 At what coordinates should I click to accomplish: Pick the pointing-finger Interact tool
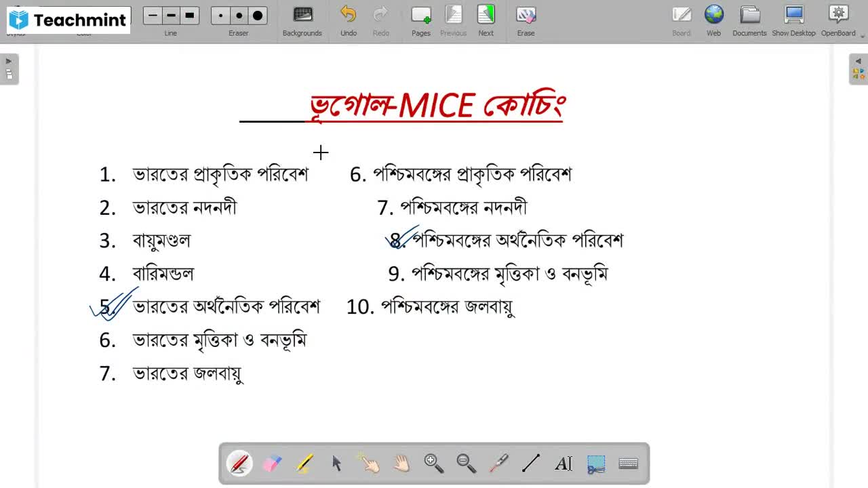click(x=370, y=464)
